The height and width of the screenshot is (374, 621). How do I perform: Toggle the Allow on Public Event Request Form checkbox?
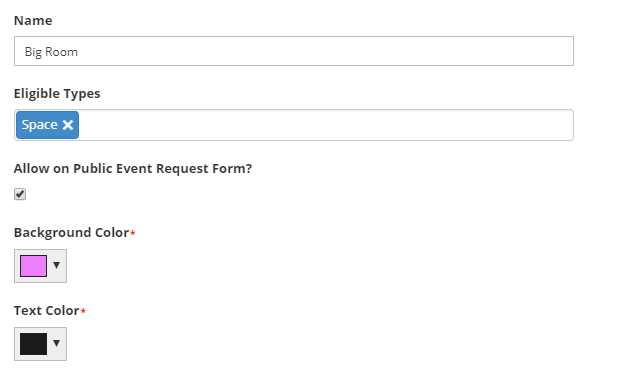click(x=20, y=194)
